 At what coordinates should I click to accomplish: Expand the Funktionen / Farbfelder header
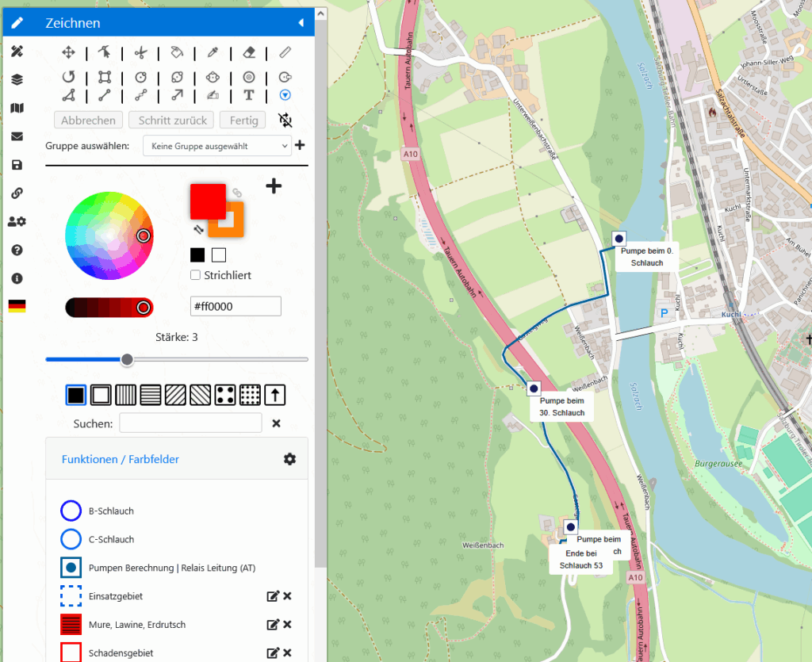click(121, 459)
